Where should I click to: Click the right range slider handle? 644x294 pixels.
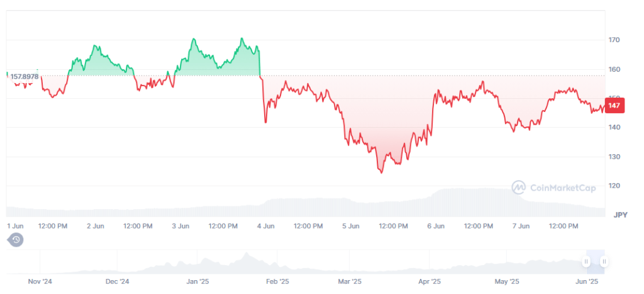point(604,261)
